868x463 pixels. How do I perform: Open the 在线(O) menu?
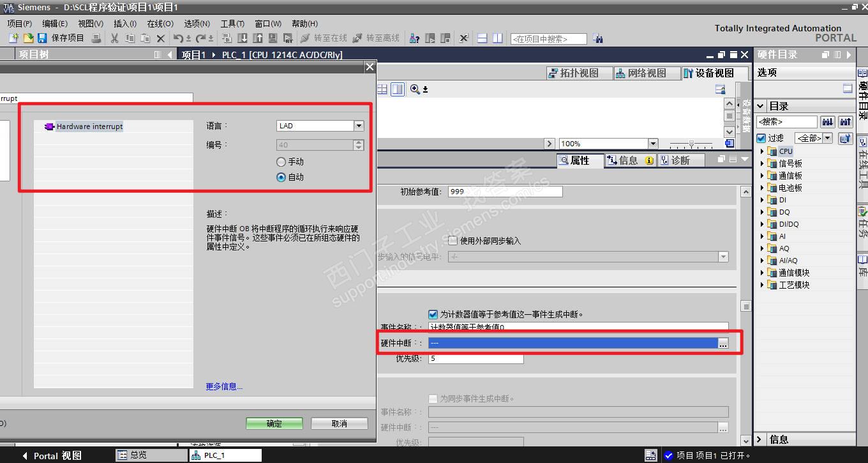pyautogui.click(x=160, y=24)
